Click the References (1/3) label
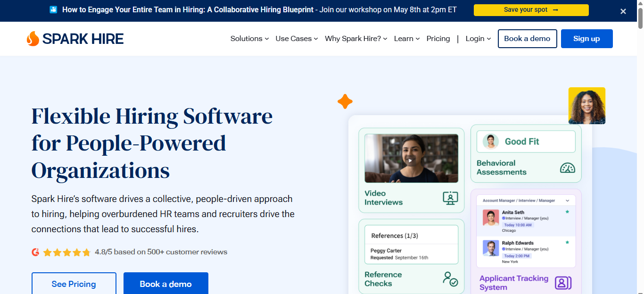Viewport: 644px width, 294px height. 395,235
